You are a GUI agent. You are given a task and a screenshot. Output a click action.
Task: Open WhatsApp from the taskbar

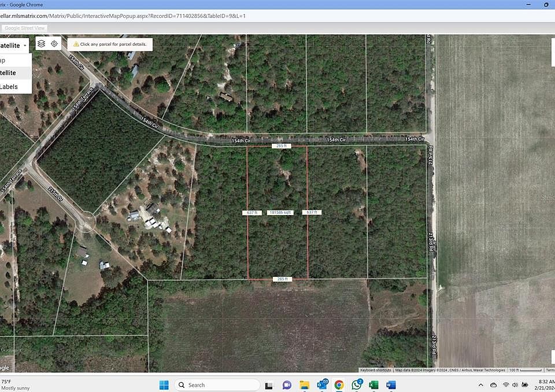click(357, 384)
